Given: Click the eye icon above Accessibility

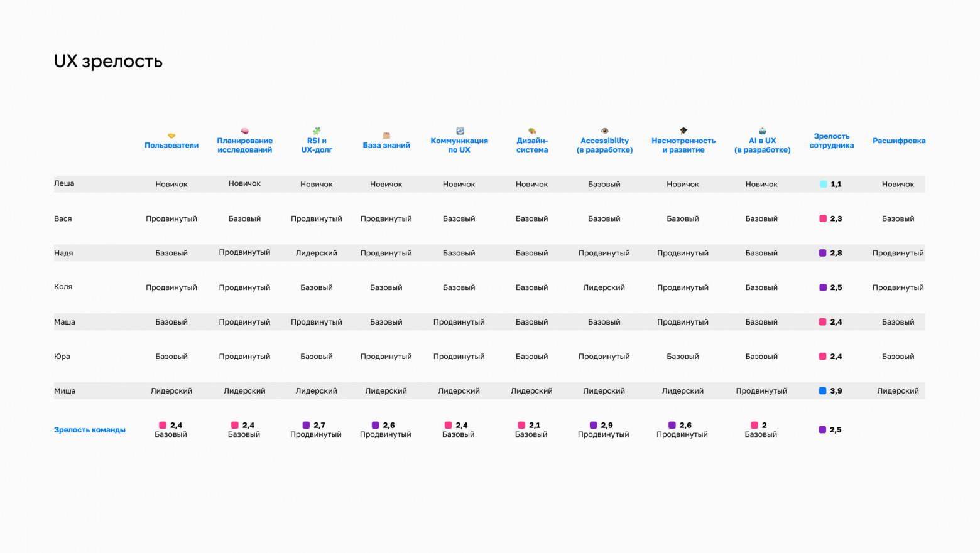Looking at the screenshot, I should (x=604, y=131).
